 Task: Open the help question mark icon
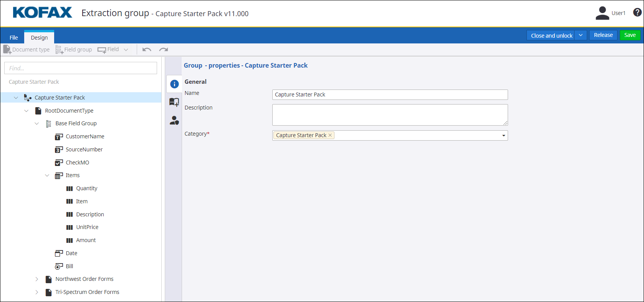637,13
